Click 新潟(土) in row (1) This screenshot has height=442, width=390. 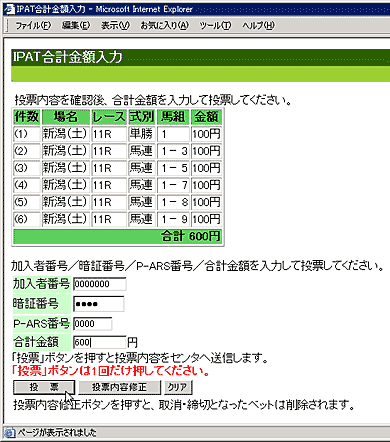tap(66, 134)
